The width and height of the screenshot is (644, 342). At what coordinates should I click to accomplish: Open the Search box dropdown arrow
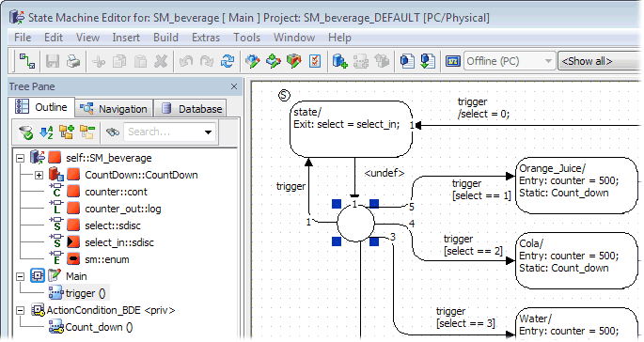point(208,132)
